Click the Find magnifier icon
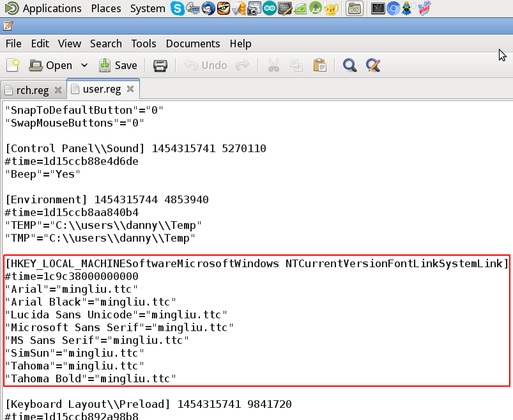This screenshot has height=420, width=513. click(x=349, y=65)
